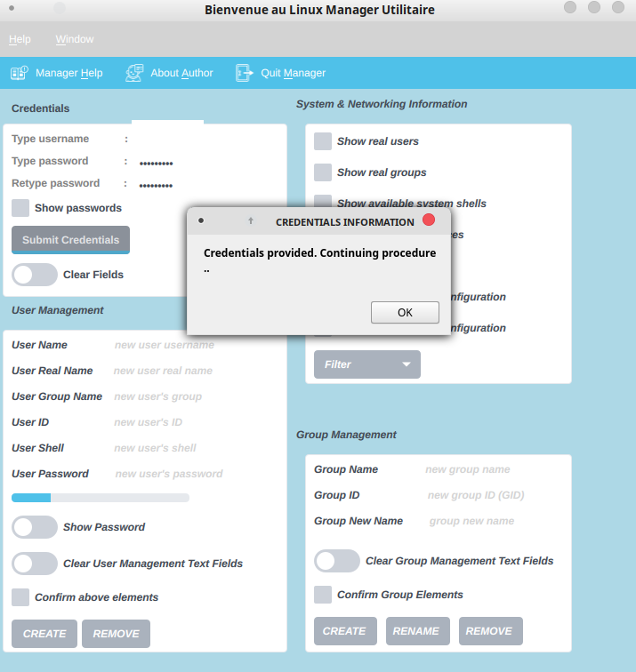636x672 pixels.
Task: Expand the Filter dropdown
Action: click(x=367, y=364)
